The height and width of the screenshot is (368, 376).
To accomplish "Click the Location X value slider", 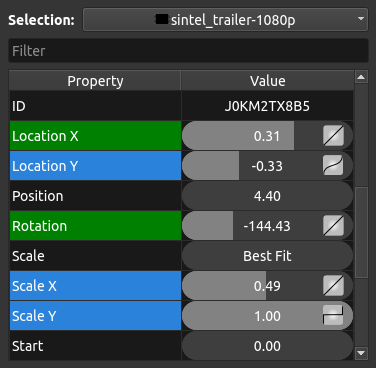I will 252,136.
